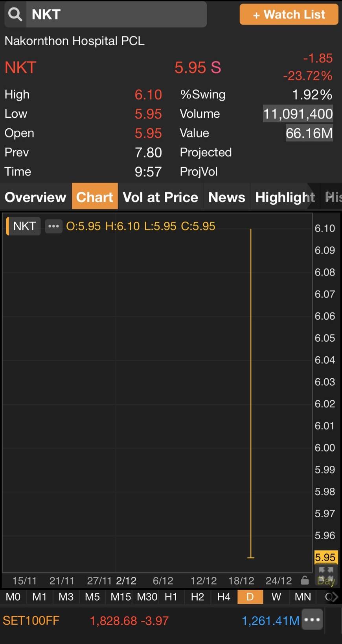Tap the 18/12 date on chart axis
Screen dimensions: 342x644
tap(241, 581)
